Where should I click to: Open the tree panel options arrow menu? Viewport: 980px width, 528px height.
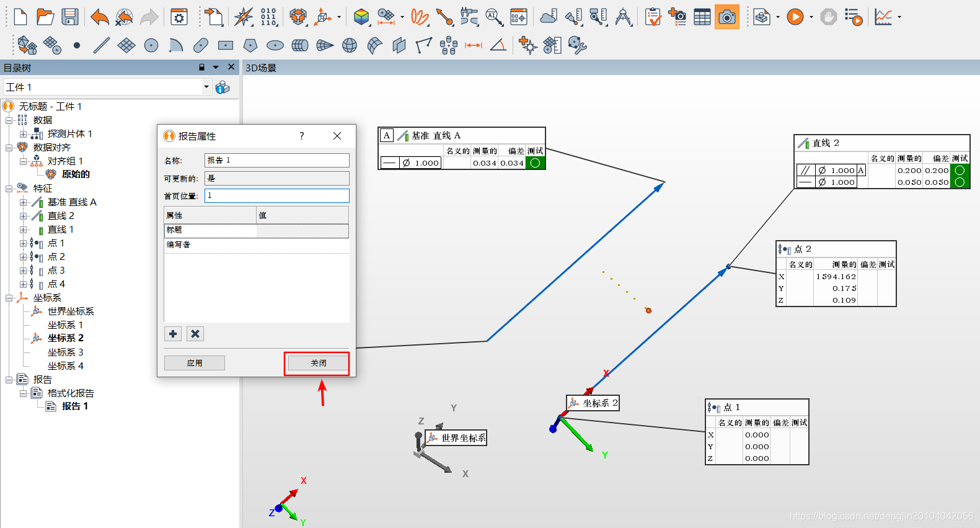(x=216, y=67)
